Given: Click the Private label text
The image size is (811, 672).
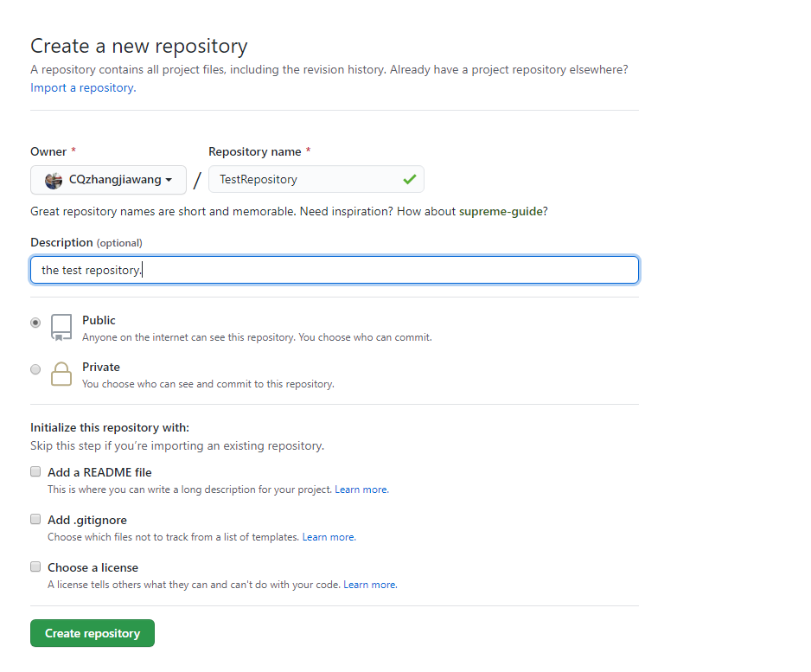Looking at the screenshot, I should pos(101,367).
